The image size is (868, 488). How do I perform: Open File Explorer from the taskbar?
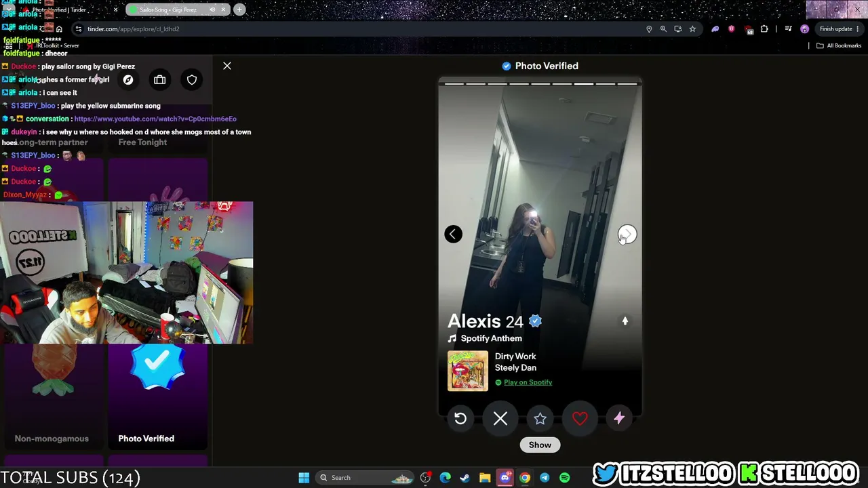pyautogui.click(x=485, y=478)
